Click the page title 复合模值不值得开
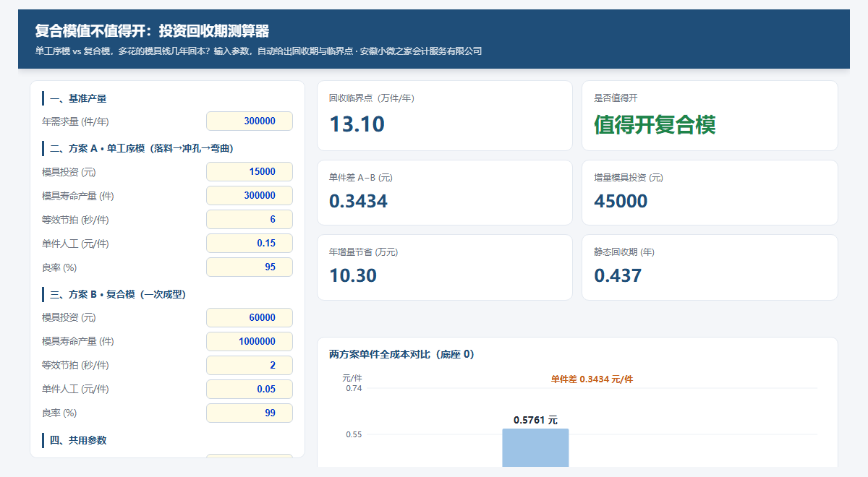868x477 pixels. [x=152, y=31]
